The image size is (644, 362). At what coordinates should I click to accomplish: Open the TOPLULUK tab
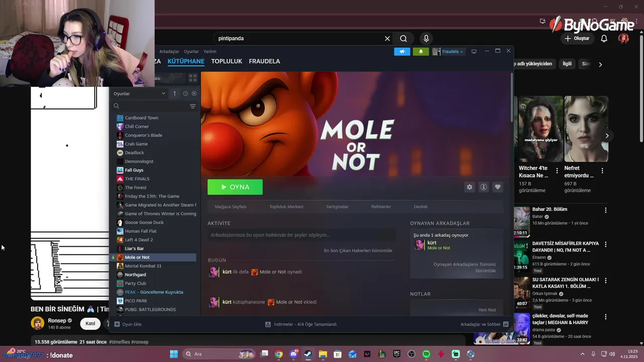(226, 61)
